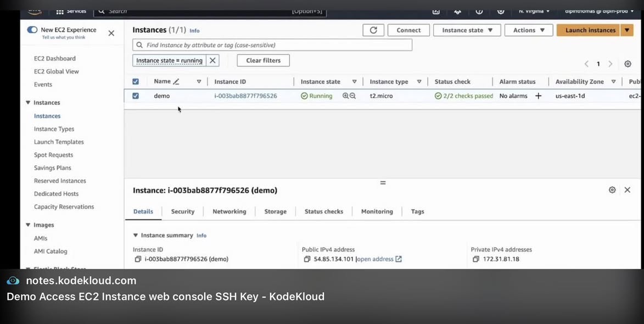Sort by the Instance type column arrow
This screenshot has height=324, width=644.
(419, 82)
